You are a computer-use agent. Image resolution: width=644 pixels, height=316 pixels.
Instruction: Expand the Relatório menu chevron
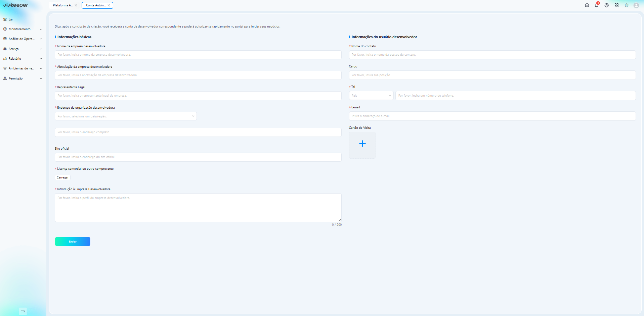click(41, 59)
